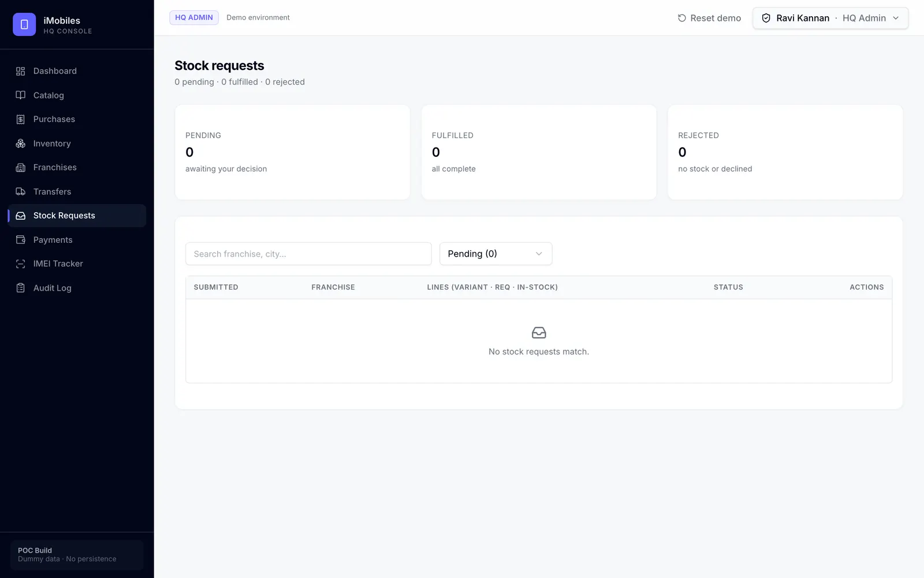The width and height of the screenshot is (924, 578).
Task: Go to Franchises in the sidebar
Action: coord(77,168)
